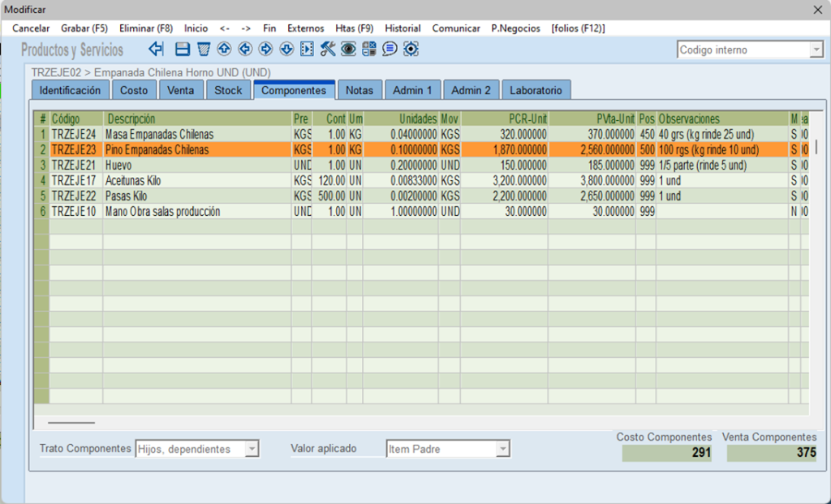831x504 pixels.
Task: Click Grabar (F5) in menu bar
Action: pos(84,28)
